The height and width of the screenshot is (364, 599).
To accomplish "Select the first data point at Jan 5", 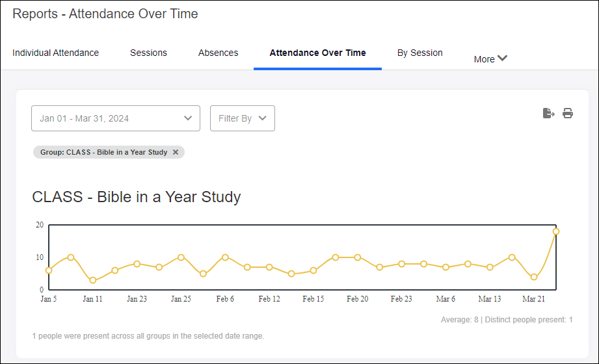I will click(49, 270).
